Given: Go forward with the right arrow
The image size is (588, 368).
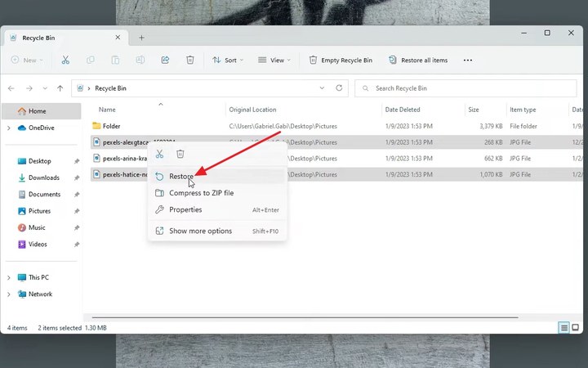Looking at the screenshot, I should click(x=29, y=88).
